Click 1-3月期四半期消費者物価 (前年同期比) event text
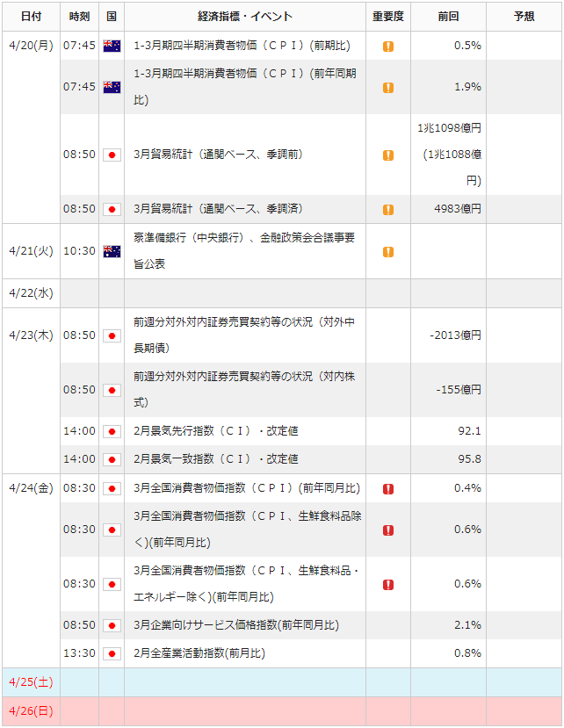This screenshot has width=564, height=728. [x=245, y=87]
